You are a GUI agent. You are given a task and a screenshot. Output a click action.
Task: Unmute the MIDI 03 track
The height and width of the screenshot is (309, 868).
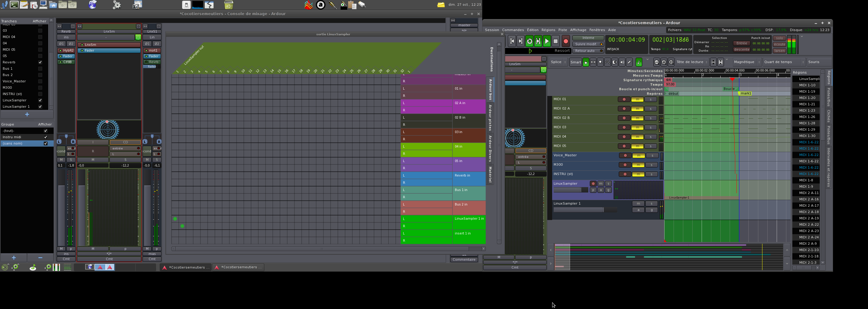(637, 128)
